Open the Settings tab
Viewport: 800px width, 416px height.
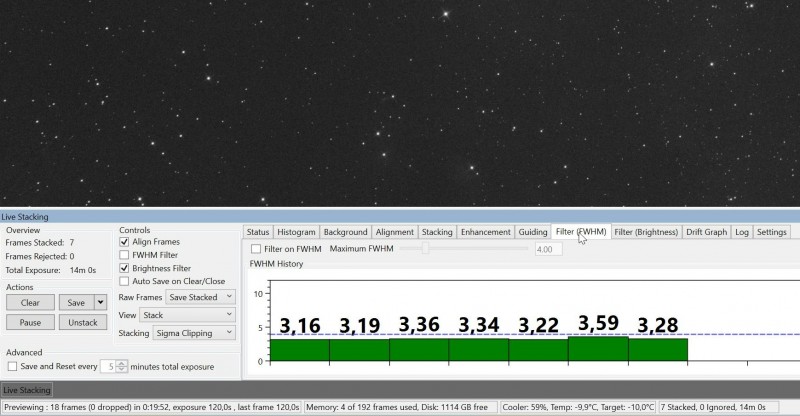pos(771,232)
